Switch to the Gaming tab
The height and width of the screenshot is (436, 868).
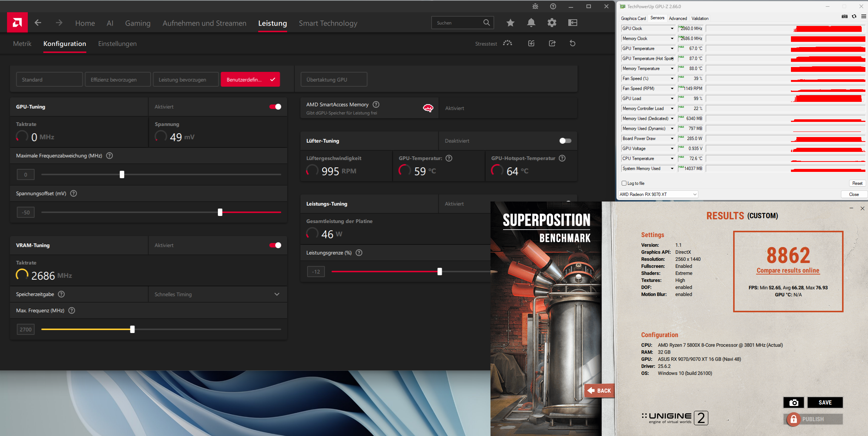(137, 23)
